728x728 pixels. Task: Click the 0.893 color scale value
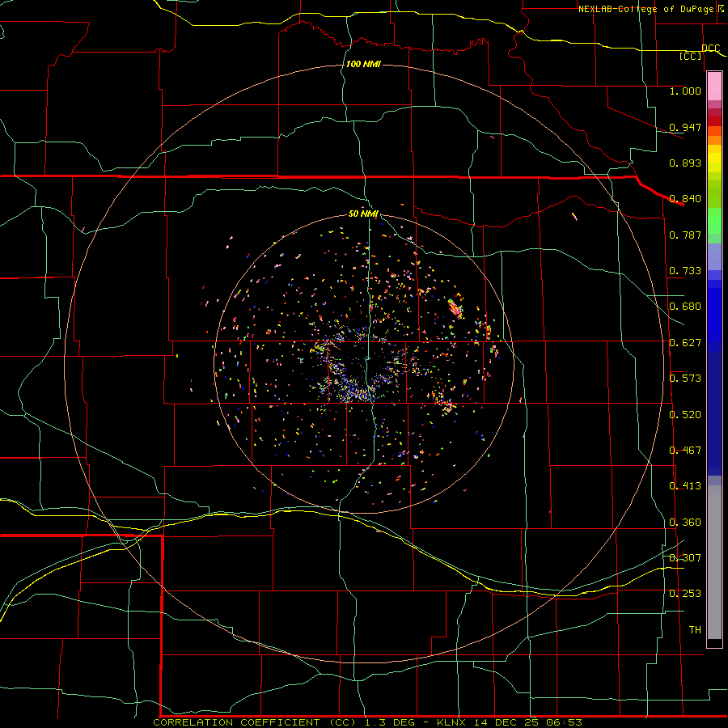(685, 163)
